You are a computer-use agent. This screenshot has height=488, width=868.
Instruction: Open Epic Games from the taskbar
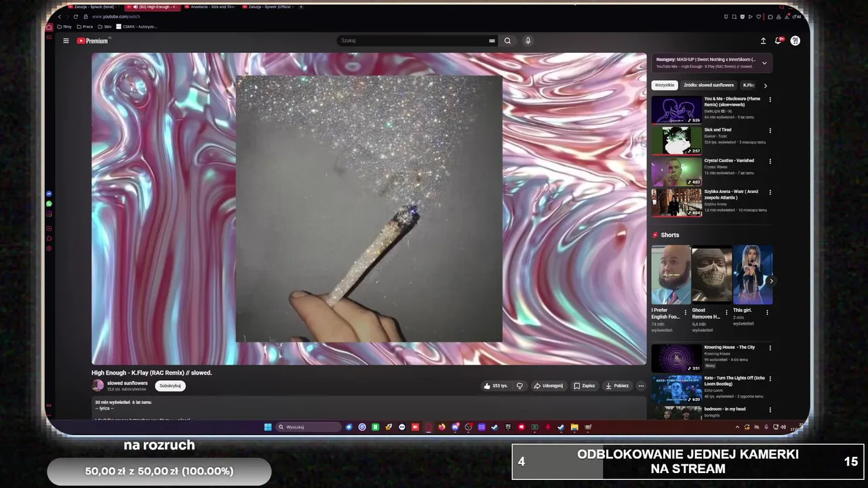[x=508, y=427]
